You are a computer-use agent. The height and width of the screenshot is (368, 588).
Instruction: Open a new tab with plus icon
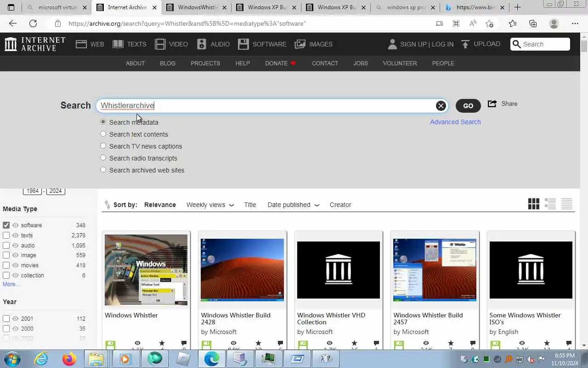point(517,7)
